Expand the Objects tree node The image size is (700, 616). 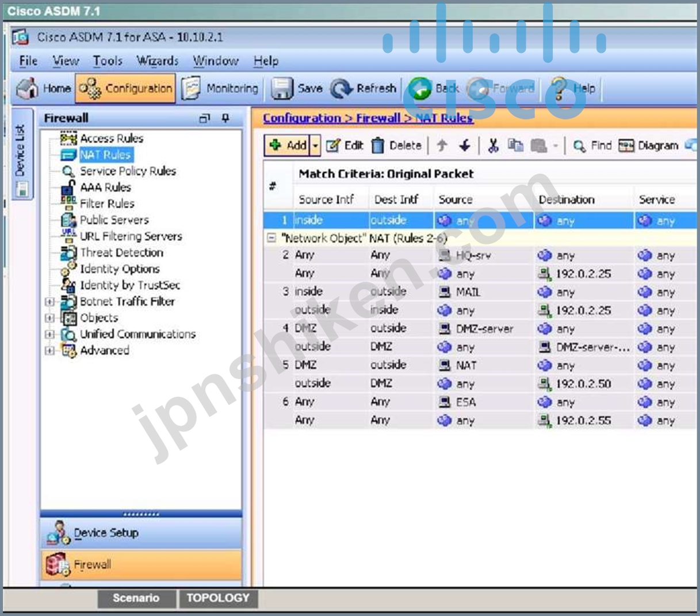[x=49, y=317]
